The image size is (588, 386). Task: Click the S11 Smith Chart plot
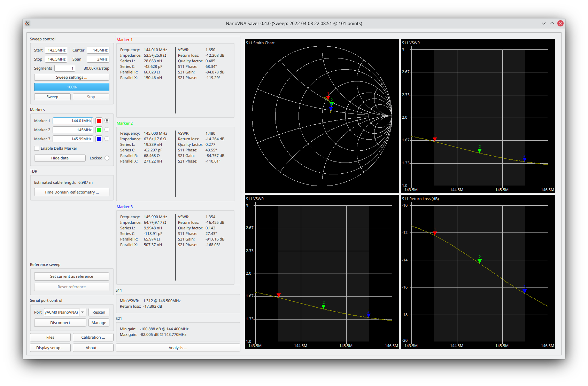click(x=322, y=116)
